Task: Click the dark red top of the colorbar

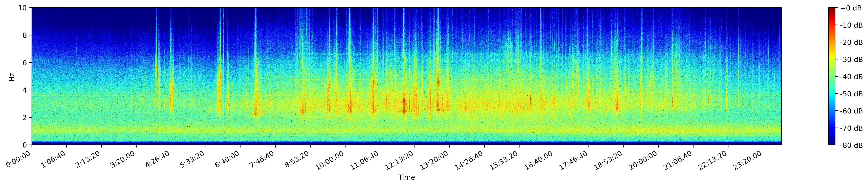Action: [x=832, y=10]
